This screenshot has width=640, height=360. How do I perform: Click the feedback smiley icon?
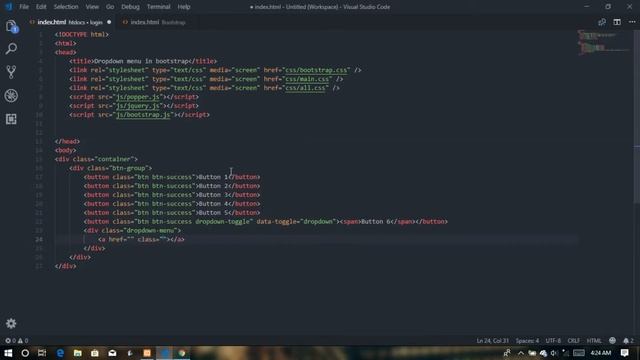pyautogui.click(x=612, y=340)
